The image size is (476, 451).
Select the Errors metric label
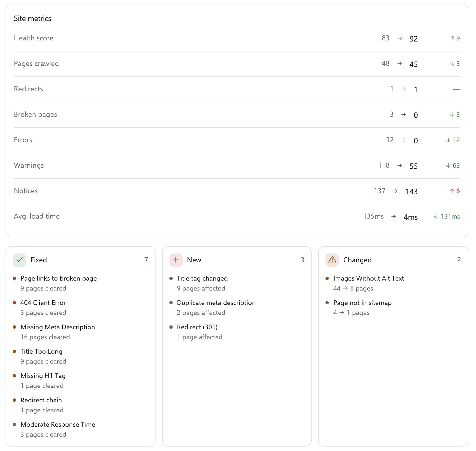click(x=23, y=140)
